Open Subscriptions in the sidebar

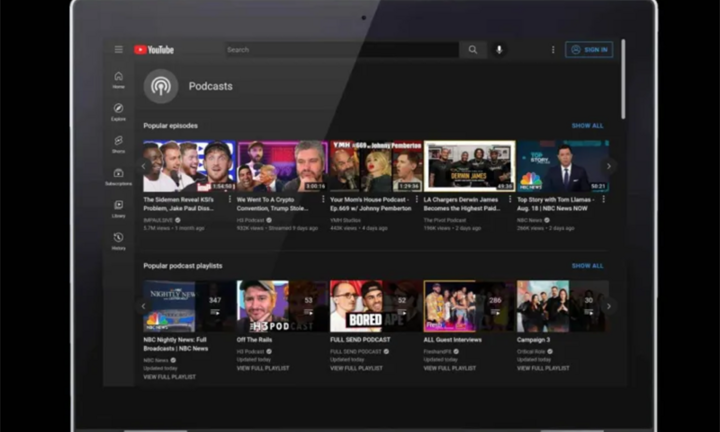pos(118,177)
